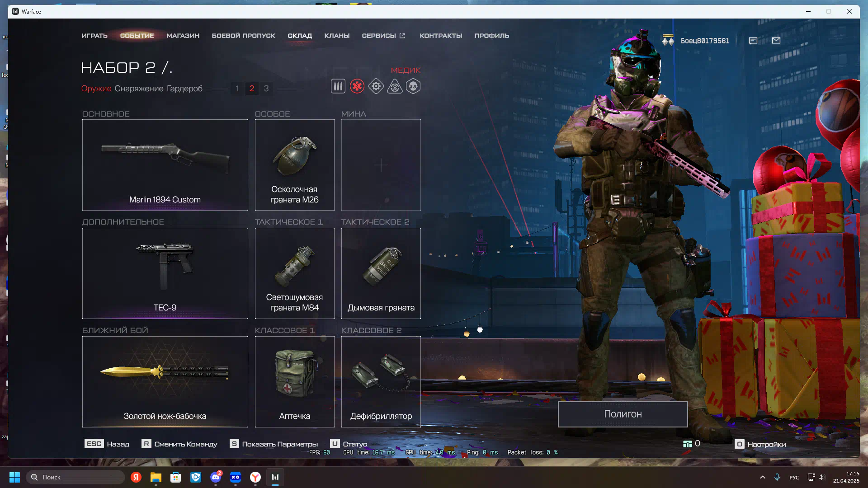
Task: Click the ESC key icon for Назад
Action: click(x=94, y=444)
